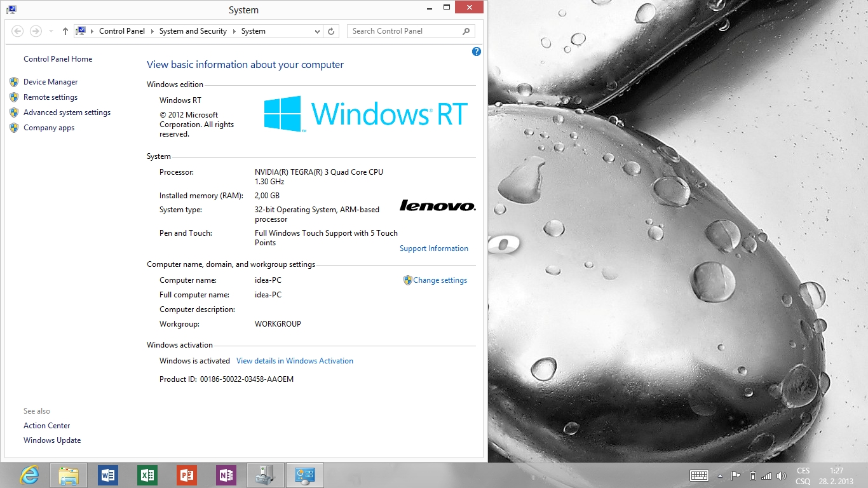
Task: Click the Windows is activated text
Action: (194, 361)
